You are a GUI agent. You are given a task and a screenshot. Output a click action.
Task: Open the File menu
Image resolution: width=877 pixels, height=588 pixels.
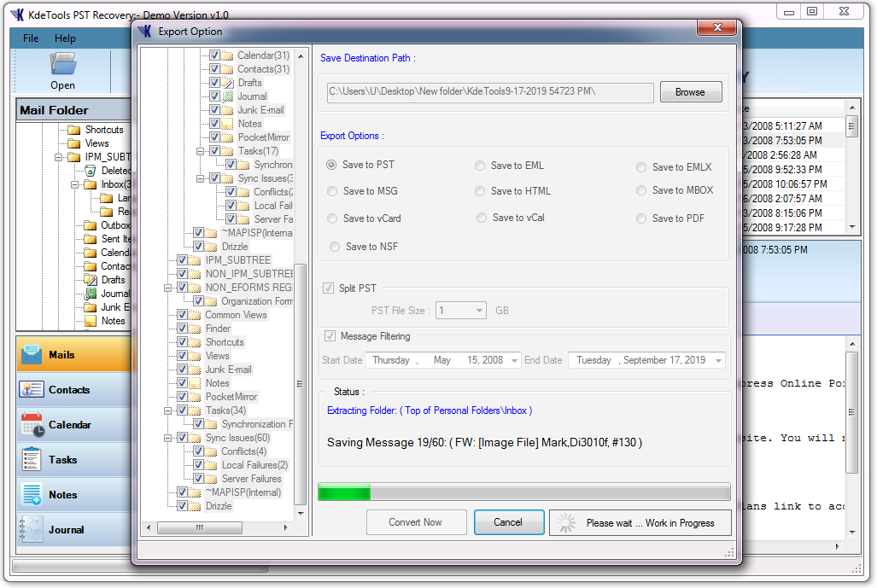coord(30,38)
